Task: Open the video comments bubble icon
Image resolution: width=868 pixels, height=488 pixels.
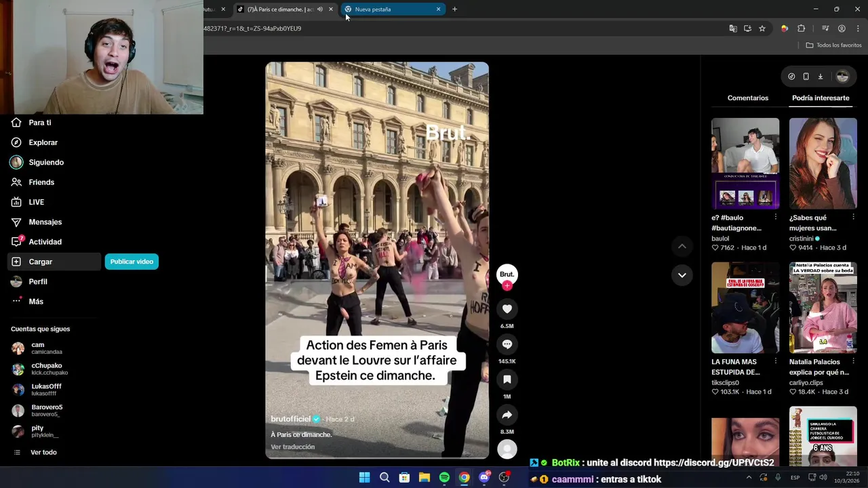Action: pyautogui.click(x=507, y=344)
